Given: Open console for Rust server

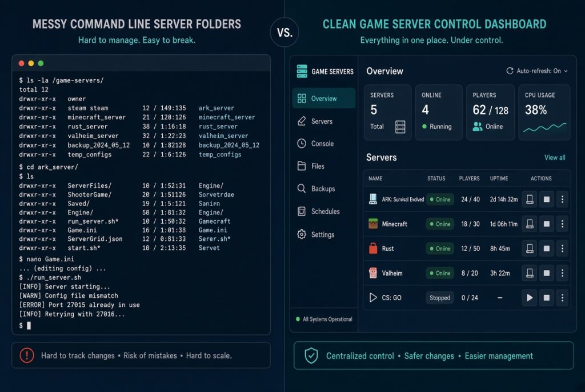Looking at the screenshot, I should (x=530, y=249).
